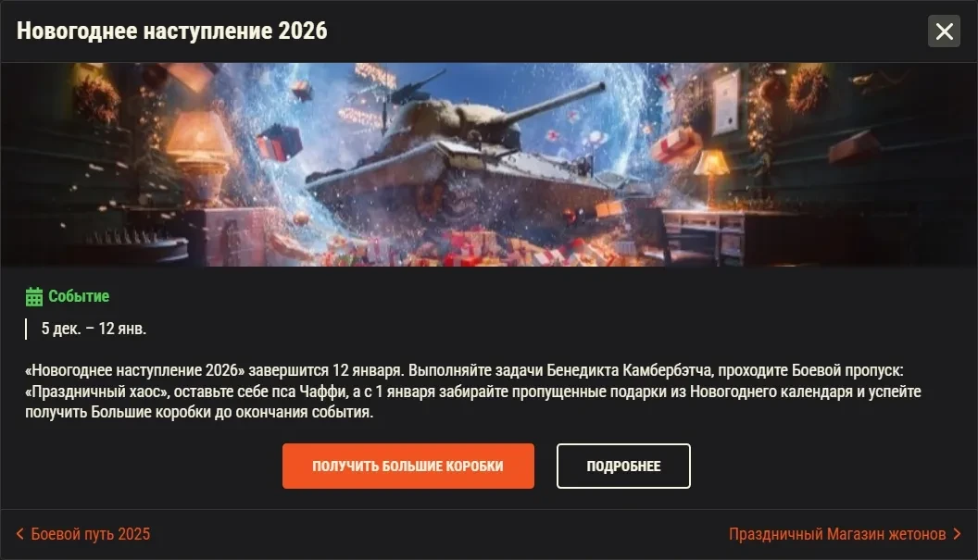The width and height of the screenshot is (978, 560).
Task: Click the framed certificate on banner wall
Action: 725,102
